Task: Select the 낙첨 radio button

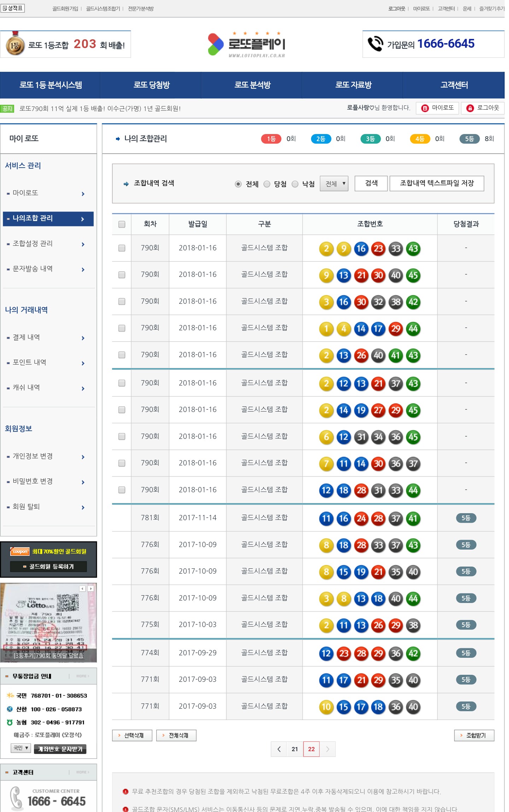Action: [x=295, y=184]
